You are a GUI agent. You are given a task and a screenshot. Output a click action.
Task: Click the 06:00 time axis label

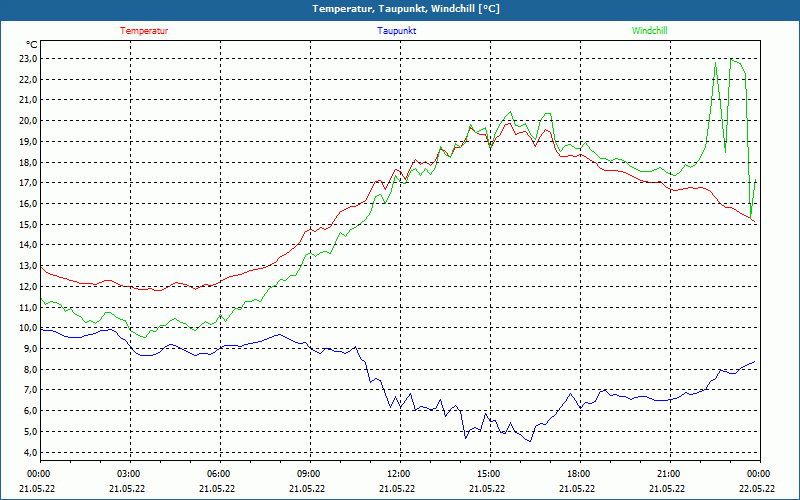(218, 474)
